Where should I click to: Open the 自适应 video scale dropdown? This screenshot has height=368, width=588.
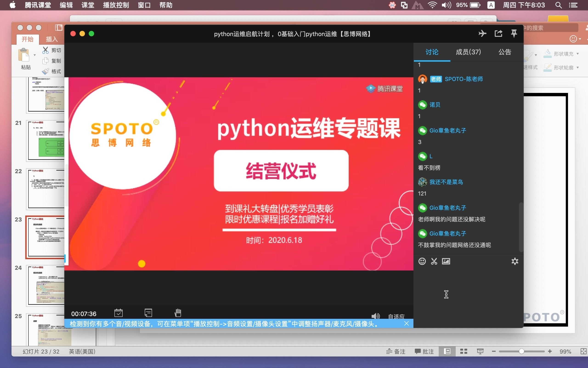point(396,316)
